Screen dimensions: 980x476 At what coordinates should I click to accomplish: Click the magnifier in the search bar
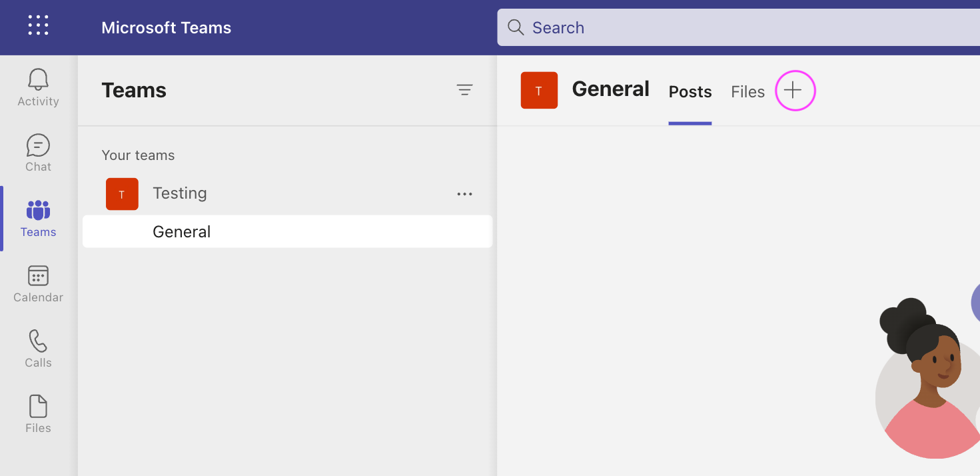(515, 27)
